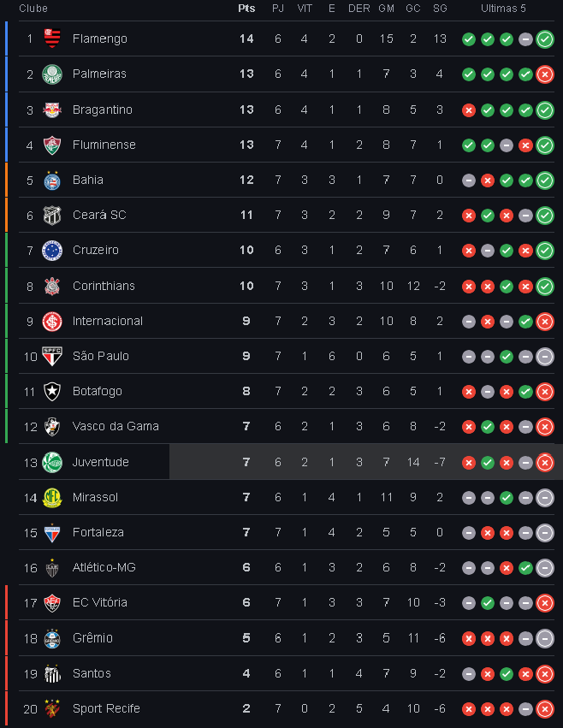Click Flamengo's latest win result icon
Image resolution: width=563 pixels, height=728 pixels.
[545, 39]
